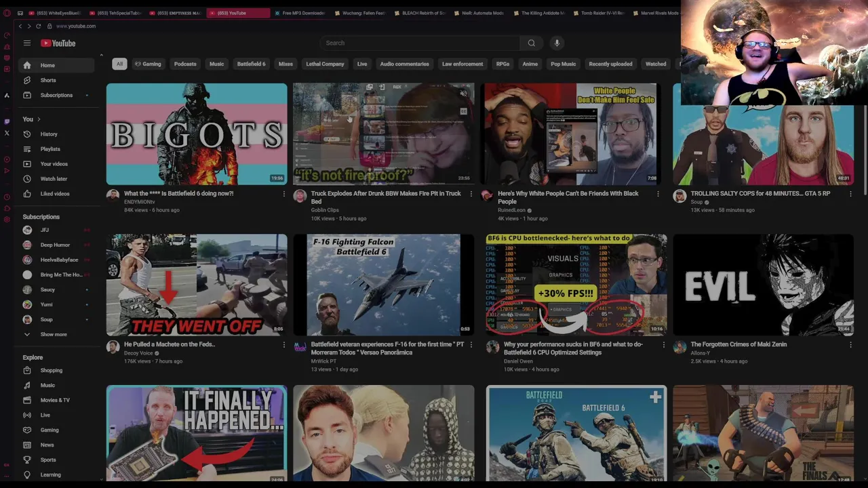Screen dimensions: 868x488
Task: Select the Law enforcement filter chip
Action: click(x=462, y=64)
